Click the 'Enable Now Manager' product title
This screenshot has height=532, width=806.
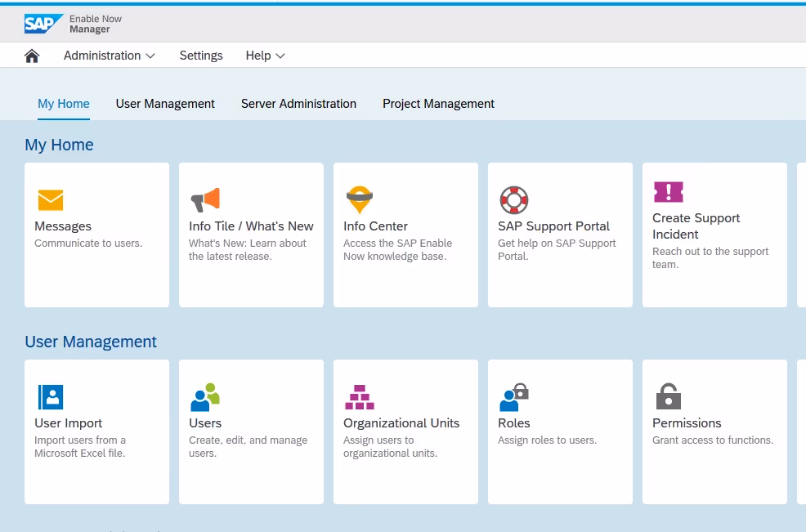point(96,24)
